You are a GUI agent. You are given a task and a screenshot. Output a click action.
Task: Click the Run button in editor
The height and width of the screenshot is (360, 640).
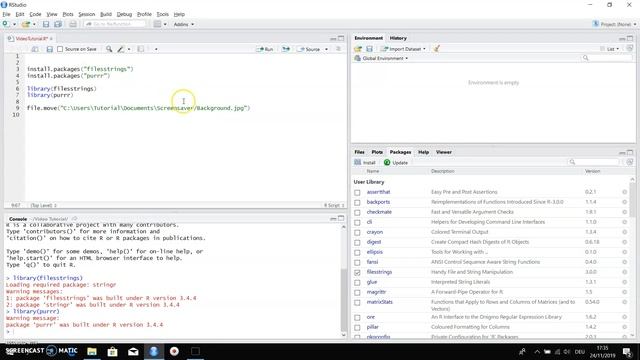tap(264, 49)
